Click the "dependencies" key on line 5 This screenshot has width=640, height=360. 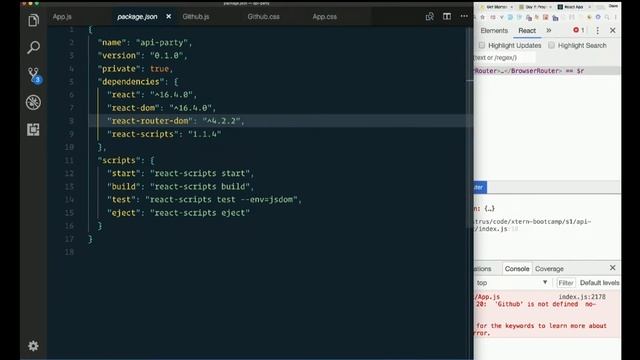[x=131, y=82]
